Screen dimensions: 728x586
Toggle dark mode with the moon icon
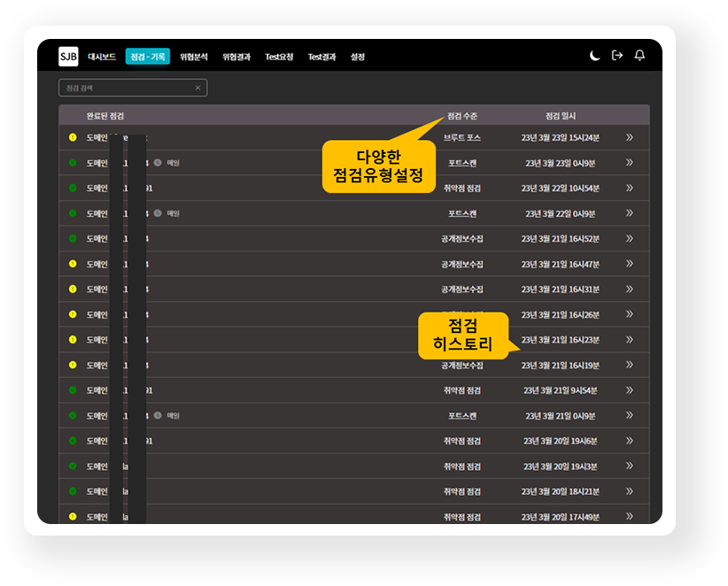click(595, 56)
